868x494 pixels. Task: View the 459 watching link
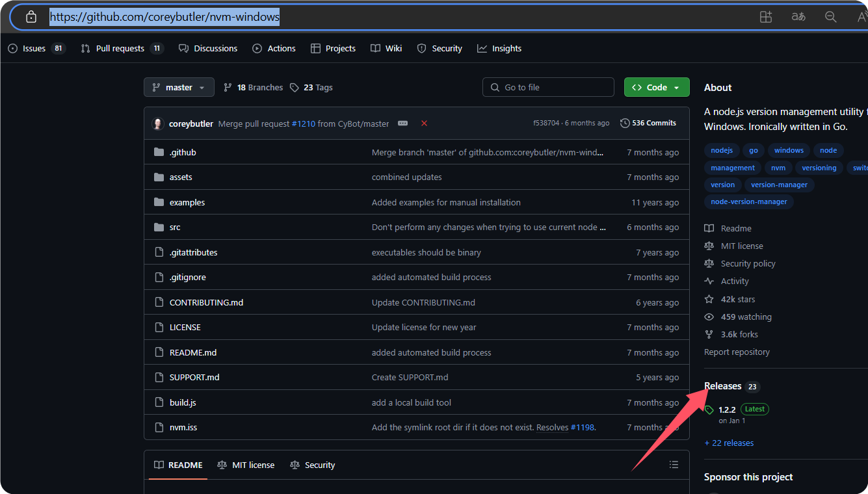(x=739, y=317)
